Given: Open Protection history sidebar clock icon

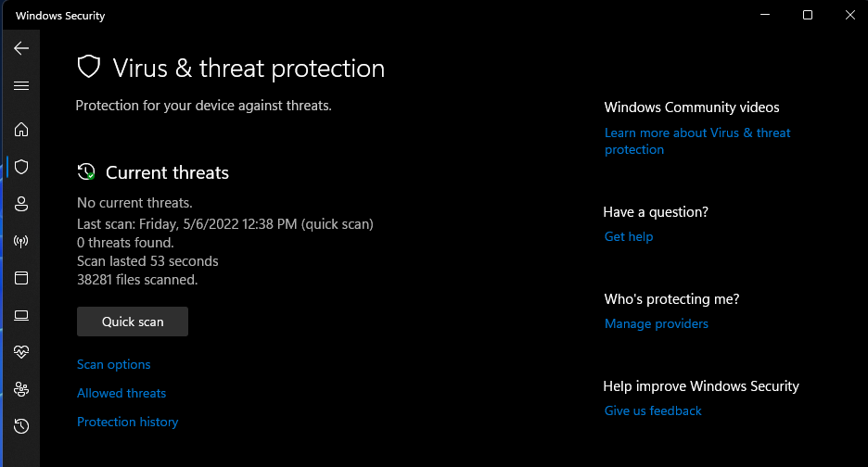Looking at the screenshot, I should coord(21,426).
